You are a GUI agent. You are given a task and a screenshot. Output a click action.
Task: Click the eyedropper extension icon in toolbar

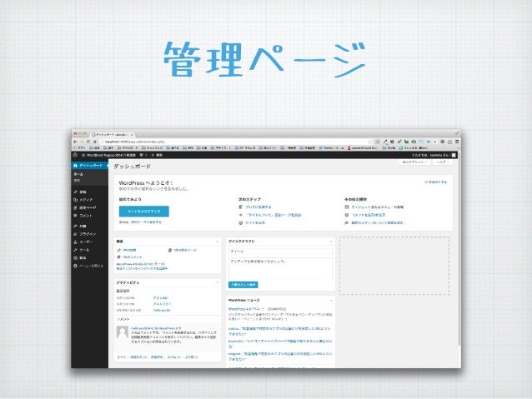pyautogui.click(x=385, y=142)
